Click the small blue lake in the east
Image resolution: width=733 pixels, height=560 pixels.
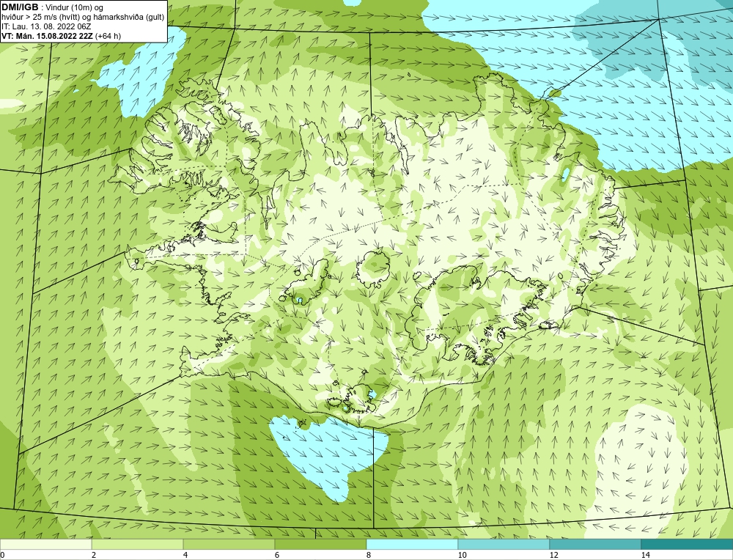point(565,174)
